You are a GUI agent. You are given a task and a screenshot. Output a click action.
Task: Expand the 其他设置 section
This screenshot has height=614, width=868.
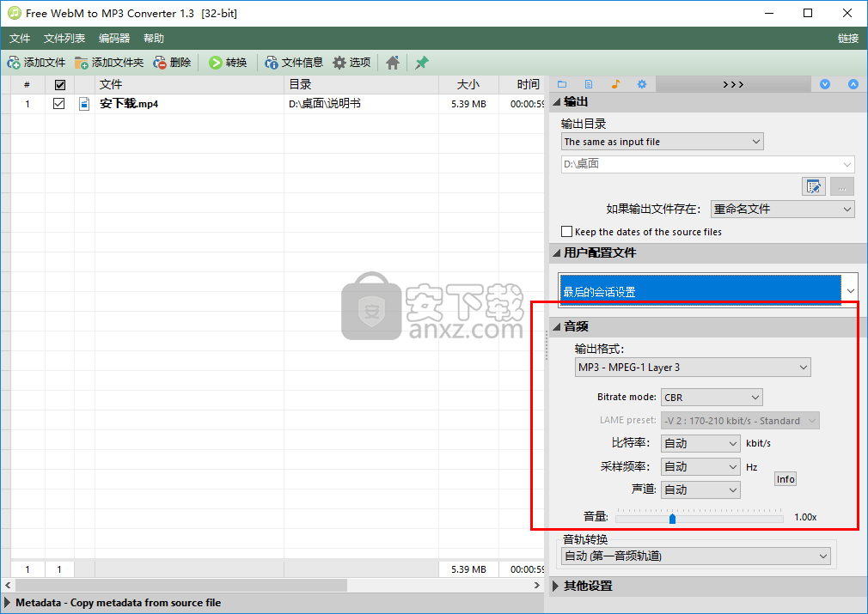556,586
